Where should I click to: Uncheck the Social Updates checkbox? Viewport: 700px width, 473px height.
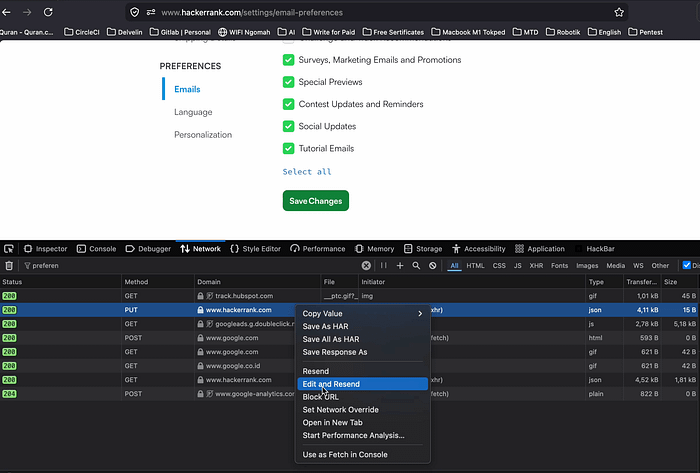288,126
